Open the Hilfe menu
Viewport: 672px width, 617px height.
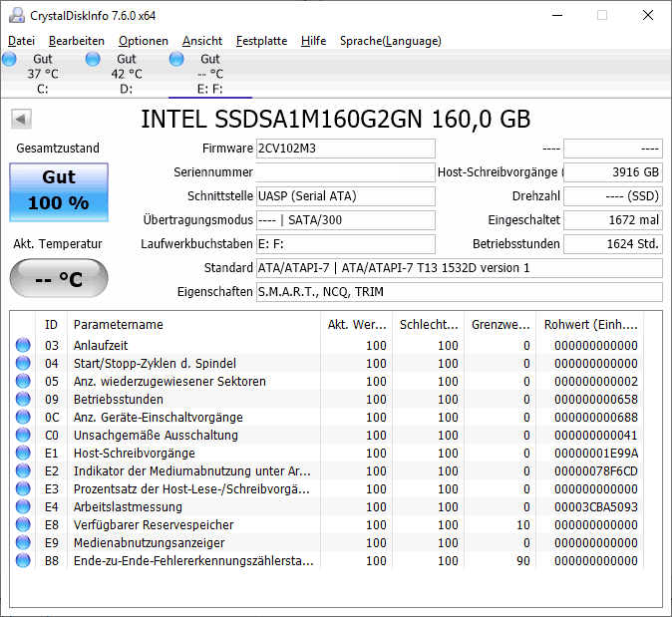pyautogui.click(x=314, y=41)
